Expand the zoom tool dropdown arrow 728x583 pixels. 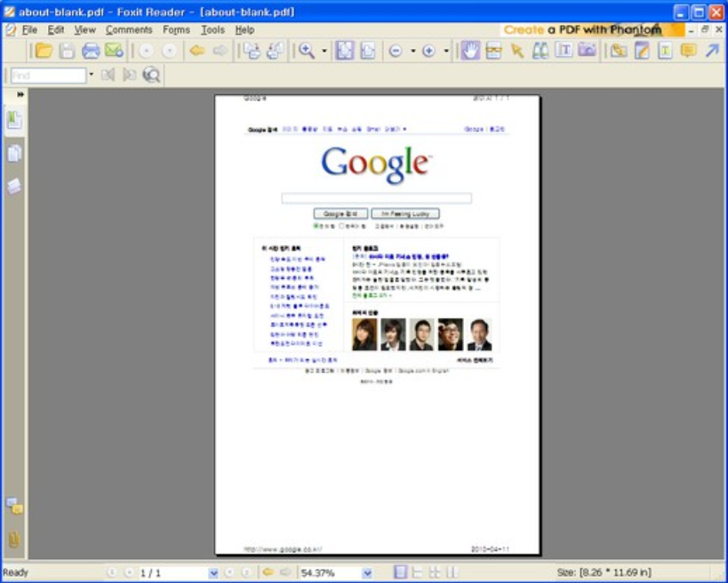click(324, 51)
